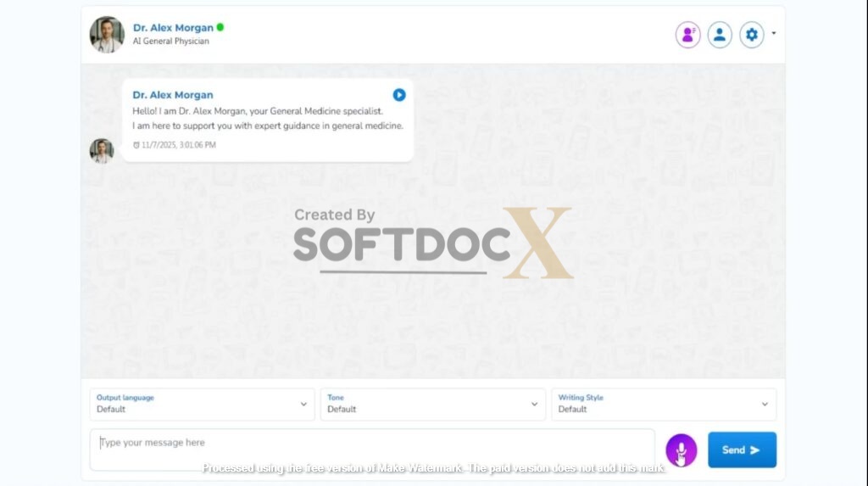This screenshot has height=486, width=868.
Task: Open the Output language dropdown
Action: [x=202, y=405]
